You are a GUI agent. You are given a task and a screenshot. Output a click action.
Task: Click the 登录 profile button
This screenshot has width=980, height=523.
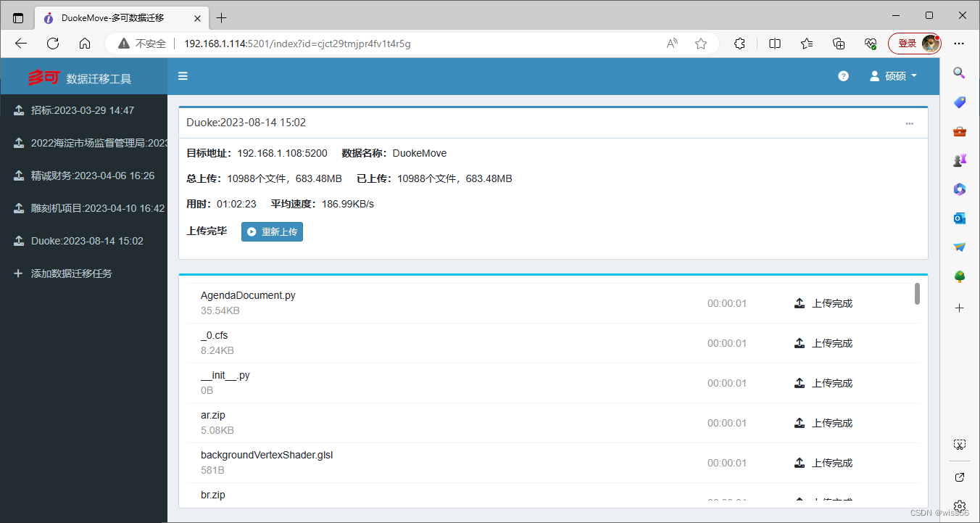tap(915, 44)
